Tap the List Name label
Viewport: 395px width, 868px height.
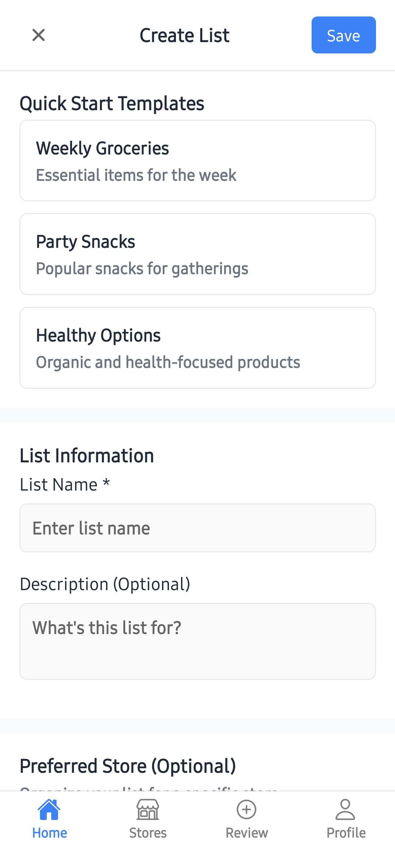coord(64,484)
